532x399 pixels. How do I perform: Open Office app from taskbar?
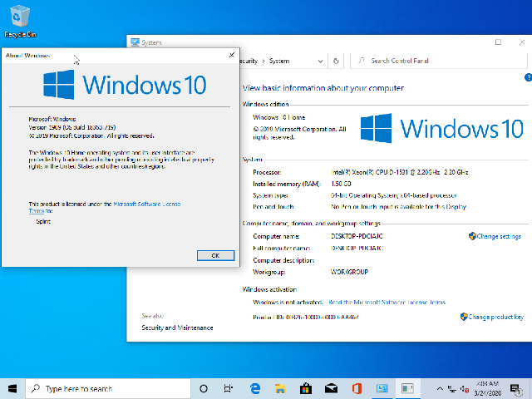[x=357, y=389]
